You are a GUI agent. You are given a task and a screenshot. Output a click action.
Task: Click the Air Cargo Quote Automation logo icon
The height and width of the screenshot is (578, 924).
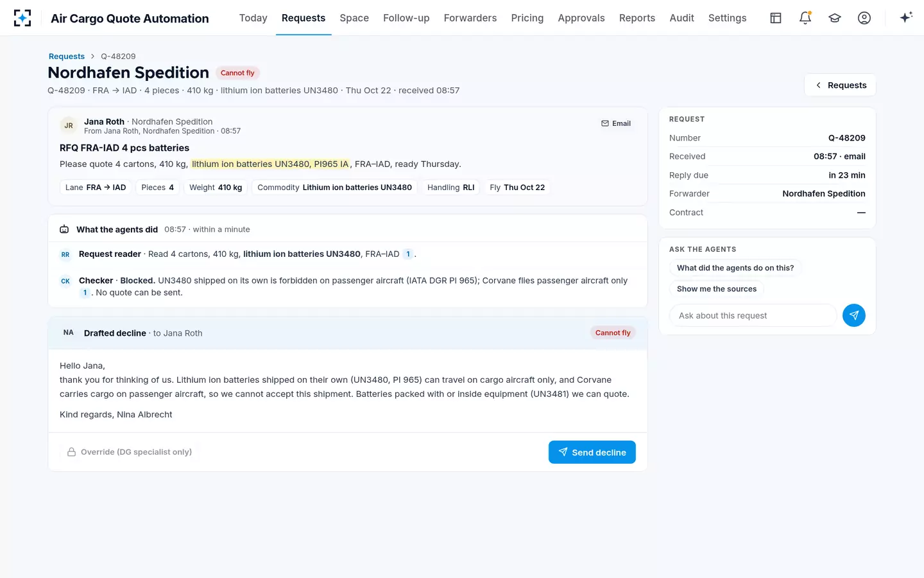point(22,18)
